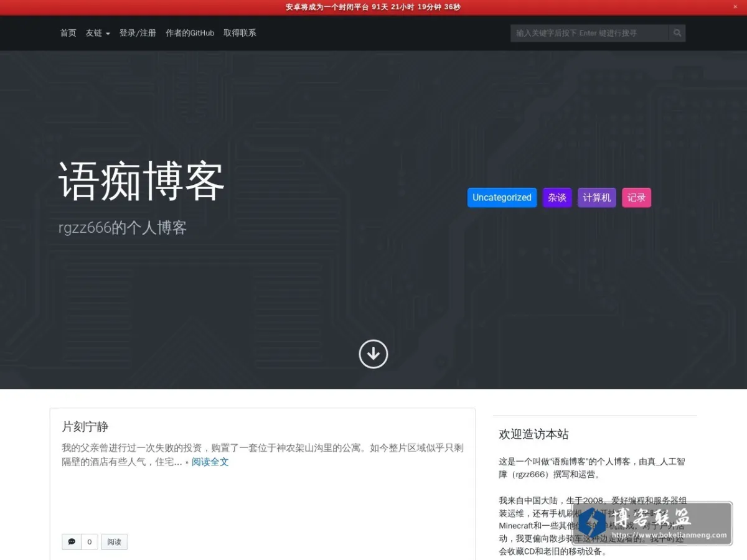Screen dimensions: 747x560
Task: Click the circled down-arrow scroll icon
Action: pos(374,354)
